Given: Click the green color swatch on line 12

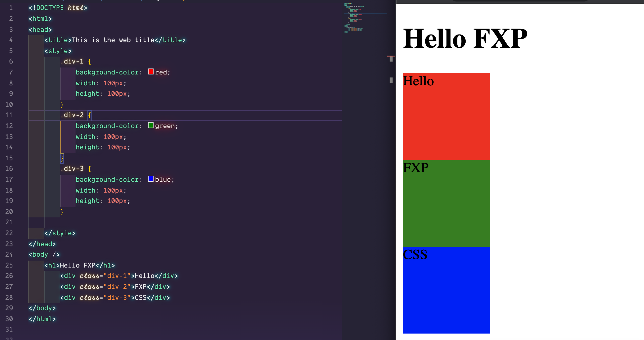Looking at the screenshot, I should coord(151,125).
